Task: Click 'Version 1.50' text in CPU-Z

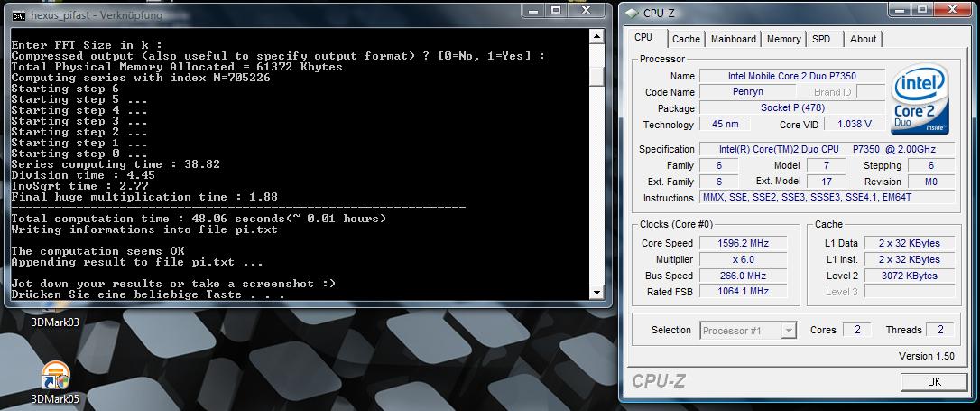Action: point(926,356)
